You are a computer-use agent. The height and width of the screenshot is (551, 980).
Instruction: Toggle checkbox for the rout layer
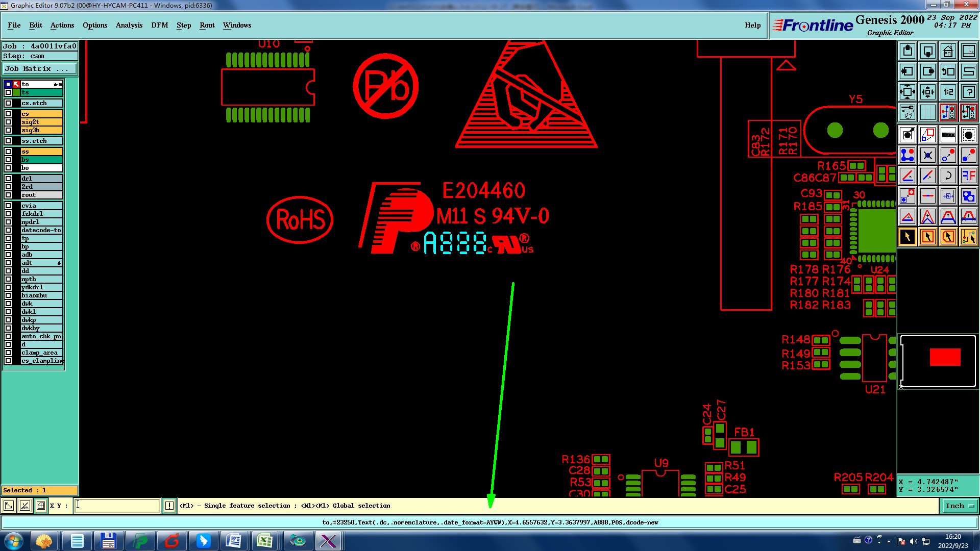pyautogui.click(x=8, y=195)
